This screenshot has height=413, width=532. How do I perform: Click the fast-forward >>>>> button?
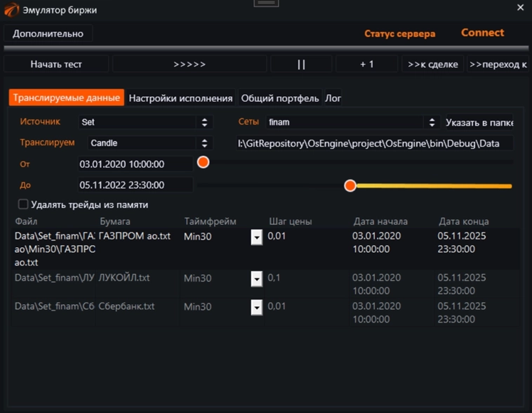[x=189, y=64]
